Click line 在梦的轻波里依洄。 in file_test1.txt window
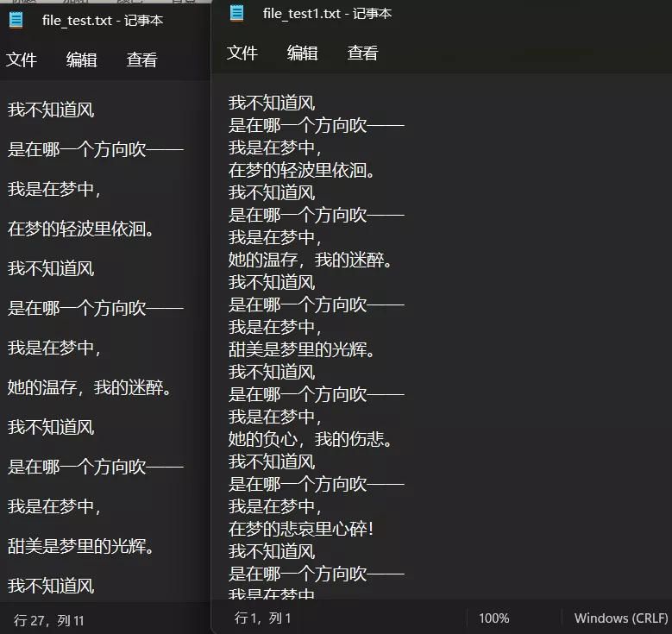The height and width of the screenshot is (634, 672). coord(301,170)
